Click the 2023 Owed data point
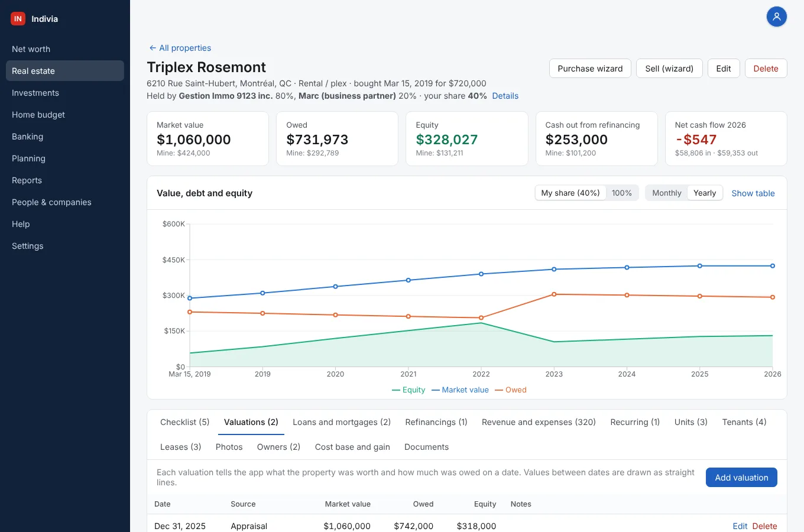The width and height of the screenshot is (804, 532). point(554,294)
